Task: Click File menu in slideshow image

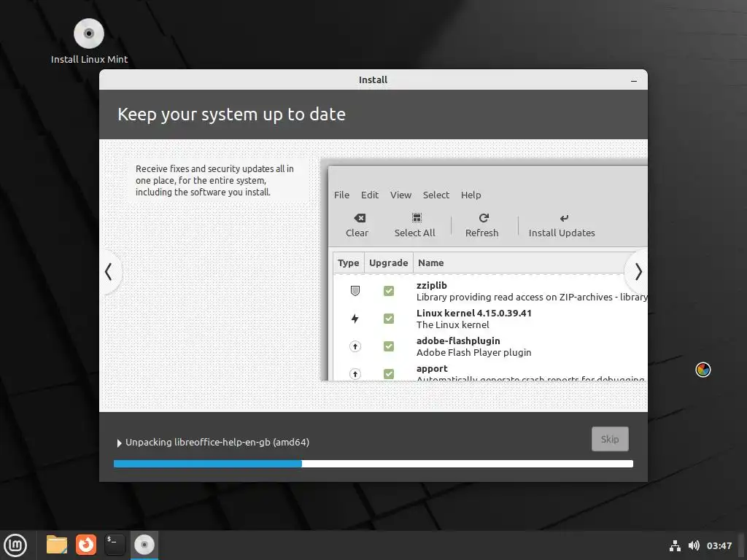Action: coord(341,195)
